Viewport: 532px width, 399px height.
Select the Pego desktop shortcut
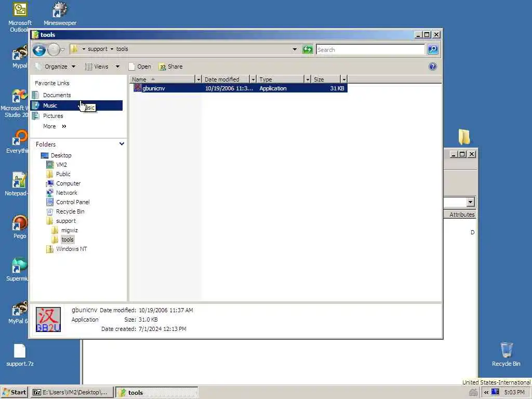20,227
